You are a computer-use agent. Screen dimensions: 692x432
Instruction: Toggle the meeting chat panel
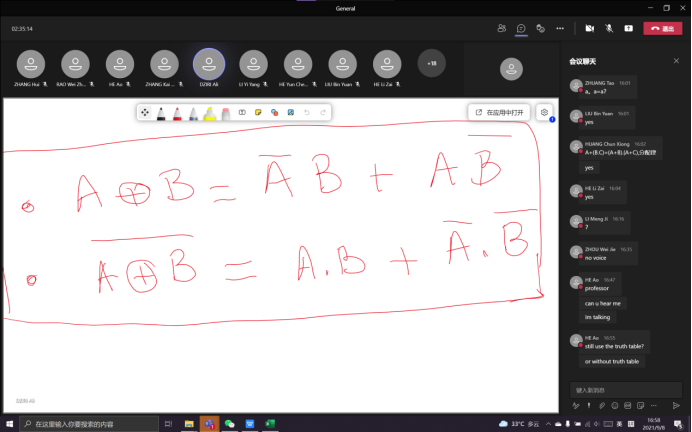521,28
